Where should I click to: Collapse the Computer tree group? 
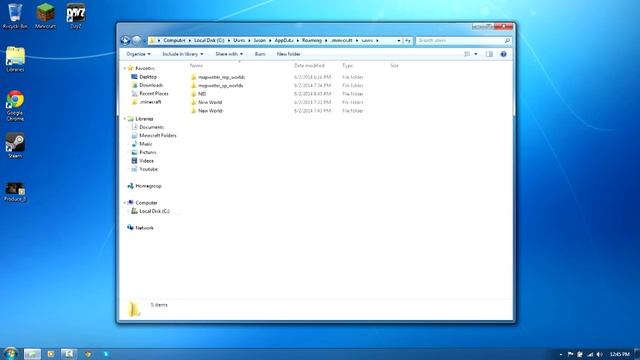[x=125, y=202]
